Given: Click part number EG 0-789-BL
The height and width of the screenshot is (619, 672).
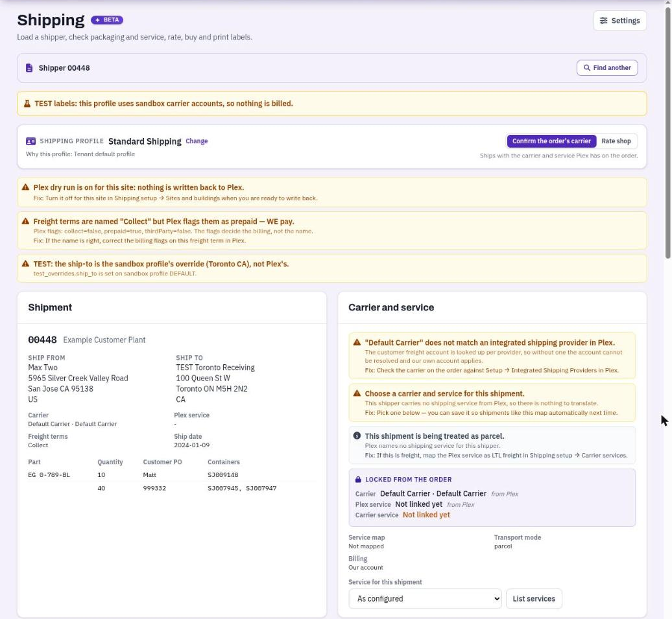Looking at the screenshot, I should point(49,474).
